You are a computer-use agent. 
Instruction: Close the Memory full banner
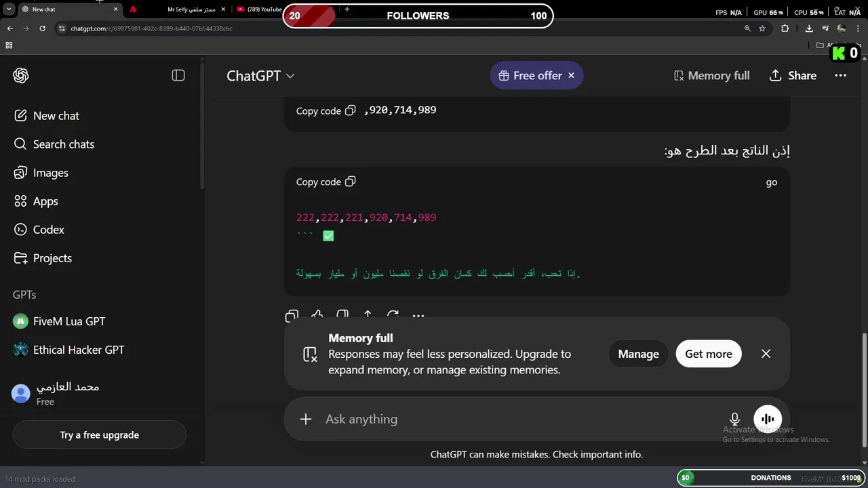pyautogui.click(x=766, y=354)
